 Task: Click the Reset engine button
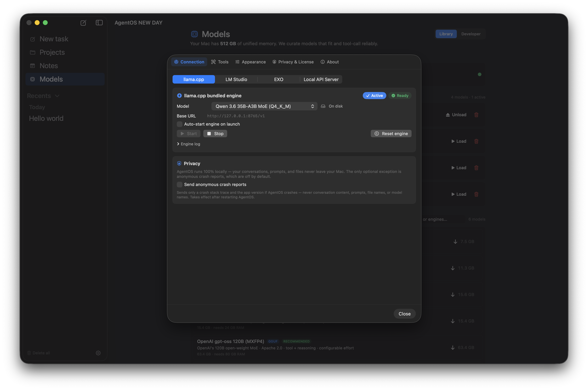tap(391, 134)
